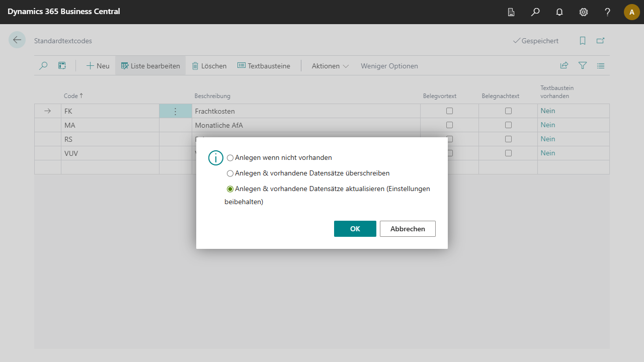644x362 pixels.
Task: Click the help question mark icon
Action: (x=608, y=12)
